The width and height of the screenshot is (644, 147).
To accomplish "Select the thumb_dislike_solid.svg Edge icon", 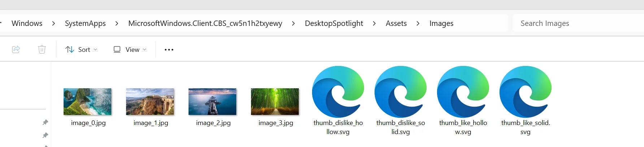I will click(401, 92).
